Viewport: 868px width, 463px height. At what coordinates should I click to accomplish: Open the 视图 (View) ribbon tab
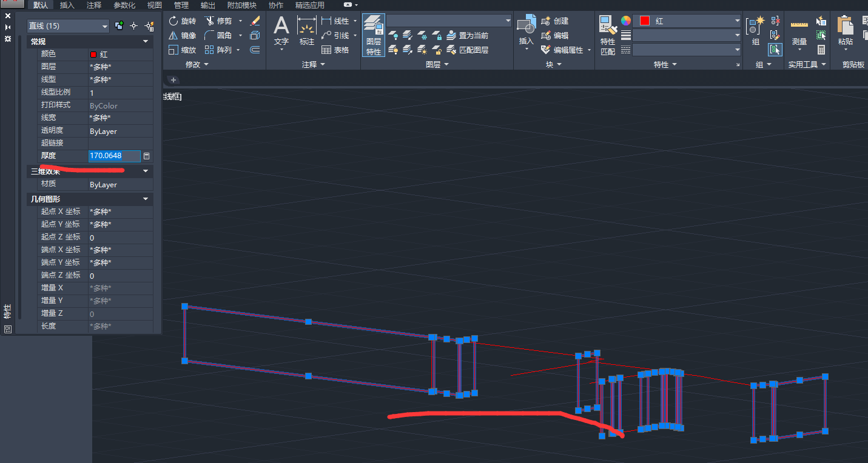coord(155,5)
